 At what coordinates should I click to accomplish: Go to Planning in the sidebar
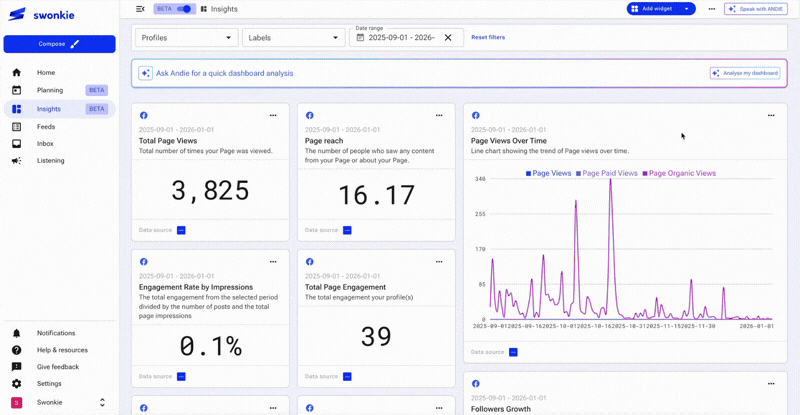click(50, 90)
